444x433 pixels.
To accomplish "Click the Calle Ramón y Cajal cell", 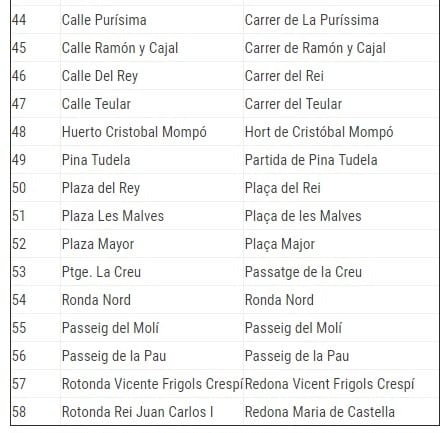I will pyautogui.click(x=152, y=48).
